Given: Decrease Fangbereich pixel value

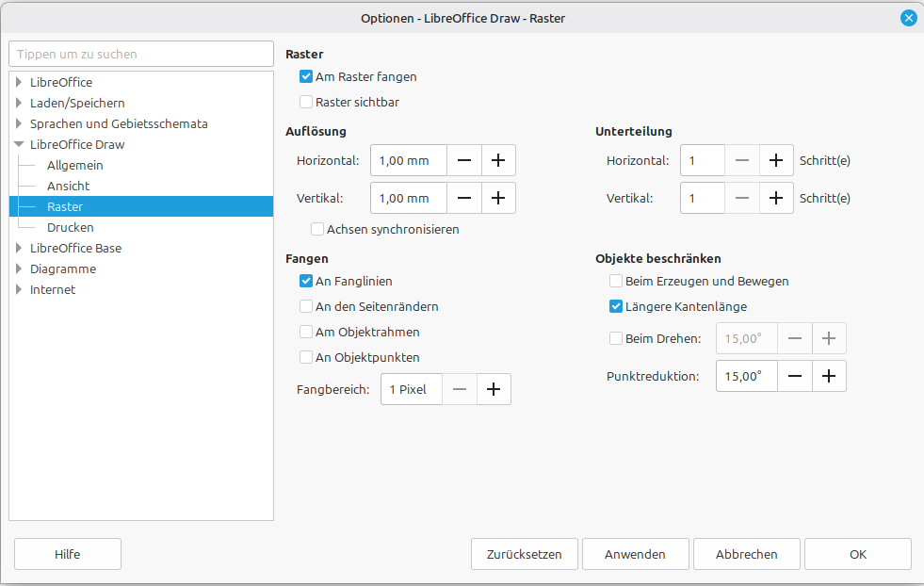Looking at the screenshot, I should click(x=460, y=389).
